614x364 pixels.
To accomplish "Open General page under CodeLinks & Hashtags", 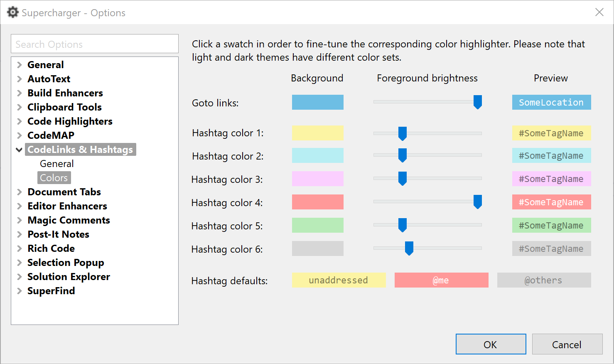I will pos(57,164).
